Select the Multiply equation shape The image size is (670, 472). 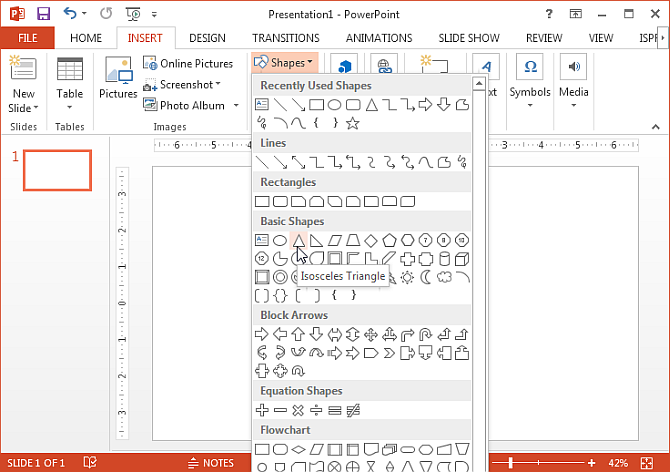[x=298, y=410]
